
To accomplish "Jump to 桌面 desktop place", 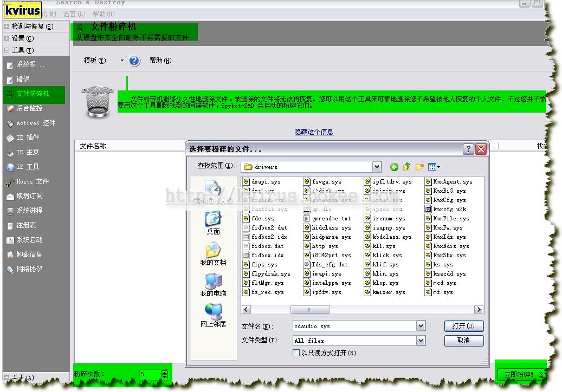I will (214, 224).
